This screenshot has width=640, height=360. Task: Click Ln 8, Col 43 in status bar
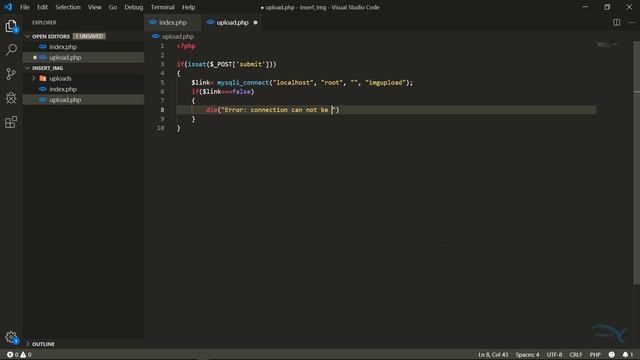[x=493, y=355]
